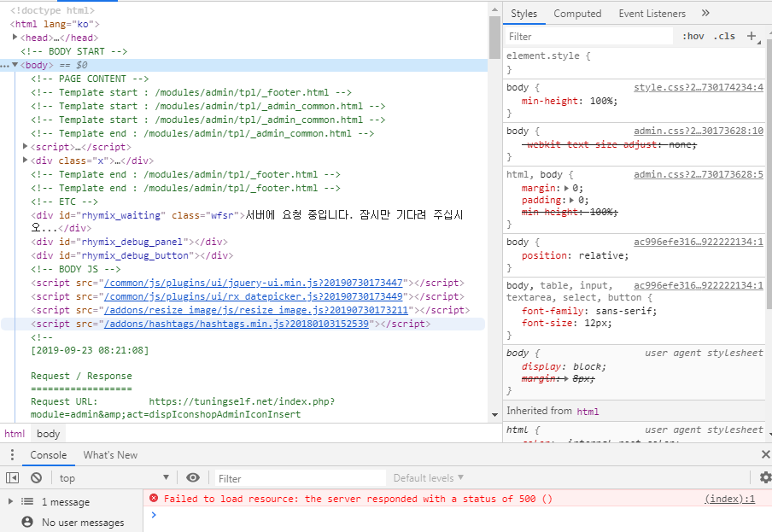
Task: Click the clear console icon
Action: [36, 478]
